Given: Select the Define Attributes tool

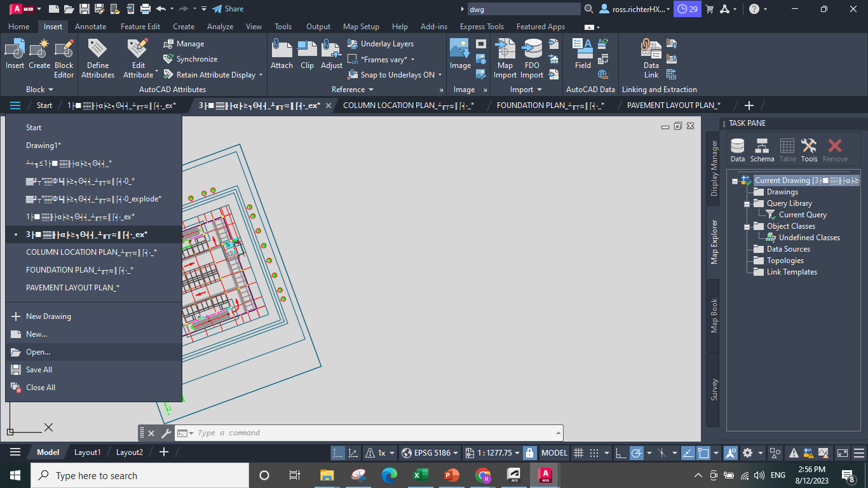Looking at the screenshot, I should click(97, 57).
